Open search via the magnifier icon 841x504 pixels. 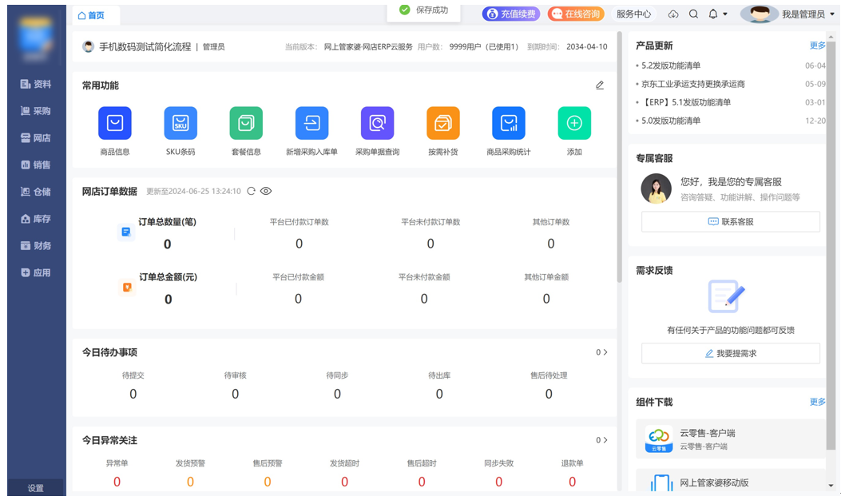click(693, 14)
